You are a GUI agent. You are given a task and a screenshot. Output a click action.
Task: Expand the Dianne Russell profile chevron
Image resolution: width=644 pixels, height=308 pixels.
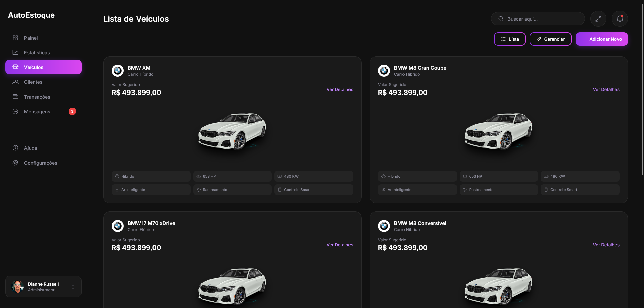pyautogui.click(x=73, y=287)
